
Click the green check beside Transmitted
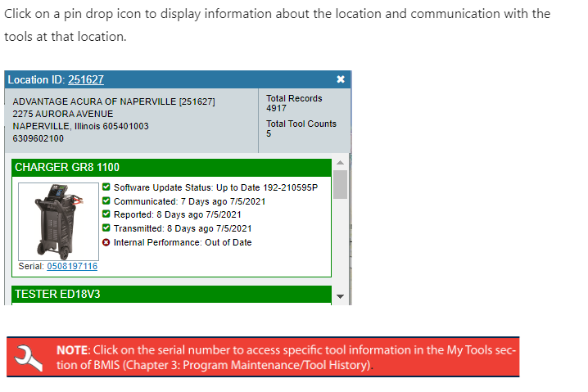[106, 228]
